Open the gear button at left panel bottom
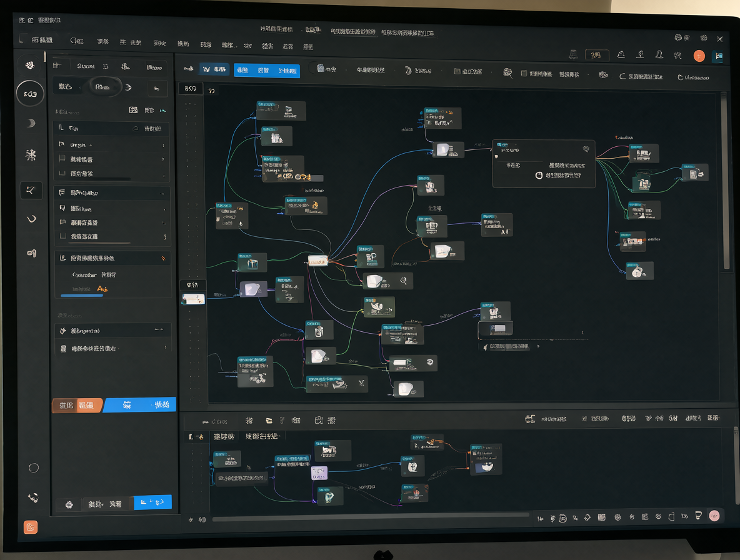 coord(69,504)
